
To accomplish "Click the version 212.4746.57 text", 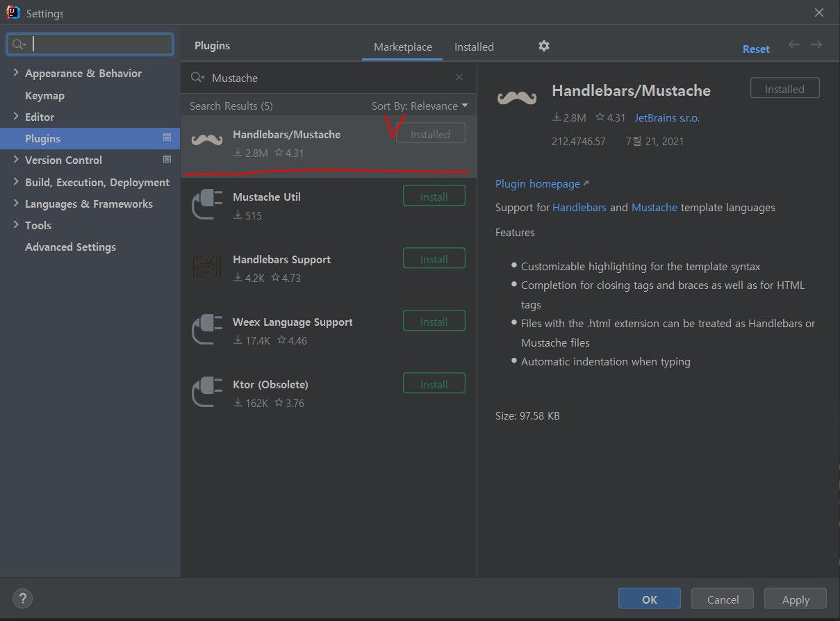I will click(x=579, y=141).
